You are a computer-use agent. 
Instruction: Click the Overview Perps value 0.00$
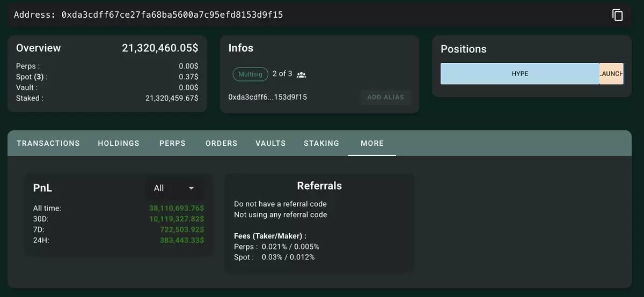point(188,66)
